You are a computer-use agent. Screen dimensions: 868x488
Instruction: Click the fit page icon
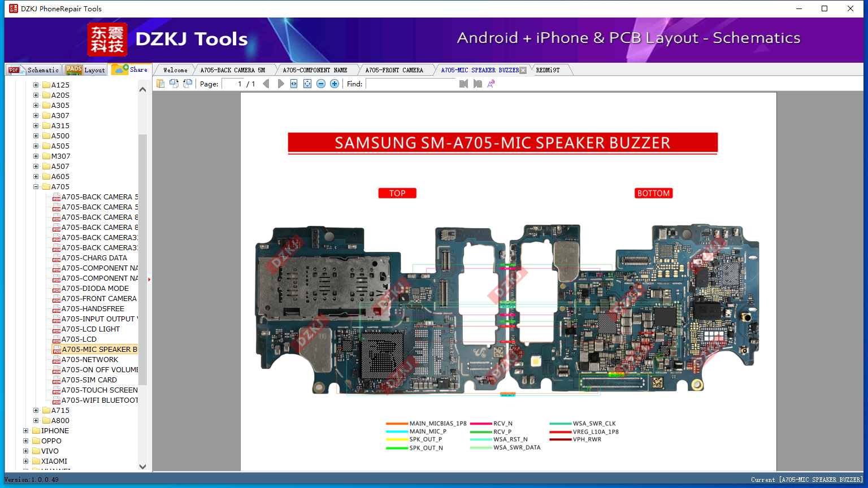(x=307, y=84)
